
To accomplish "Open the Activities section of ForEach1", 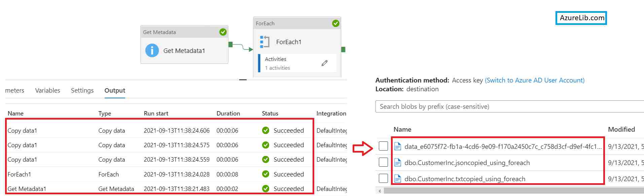I will [x=297, y=63].
